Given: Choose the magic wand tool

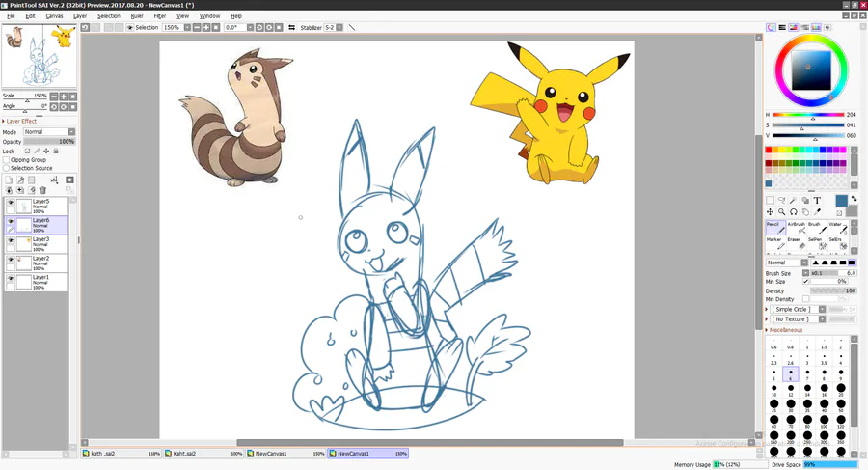Looking at the screenshot, I should (794, 200).
